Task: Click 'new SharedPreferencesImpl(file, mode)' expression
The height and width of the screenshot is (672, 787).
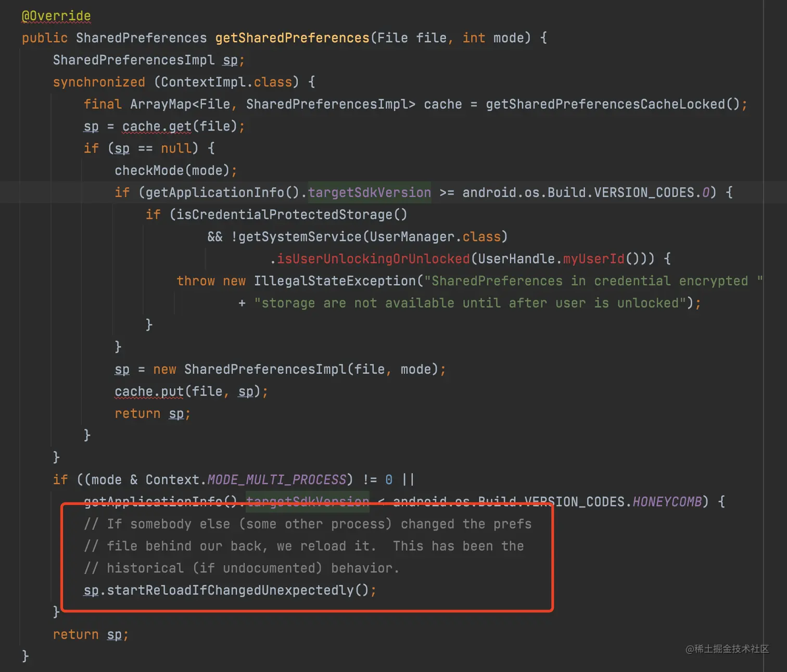Action: tap(296, 370)
